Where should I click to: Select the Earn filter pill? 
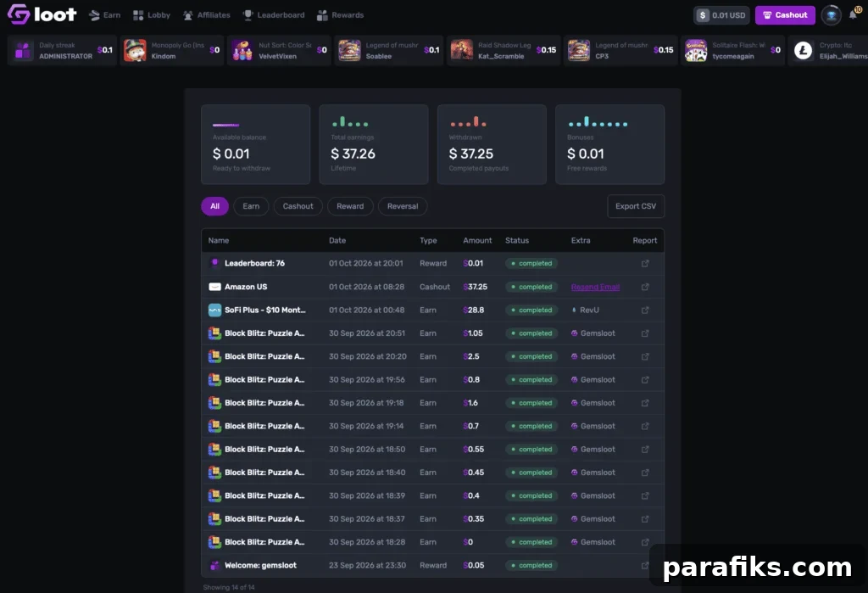tap(251, 206)
